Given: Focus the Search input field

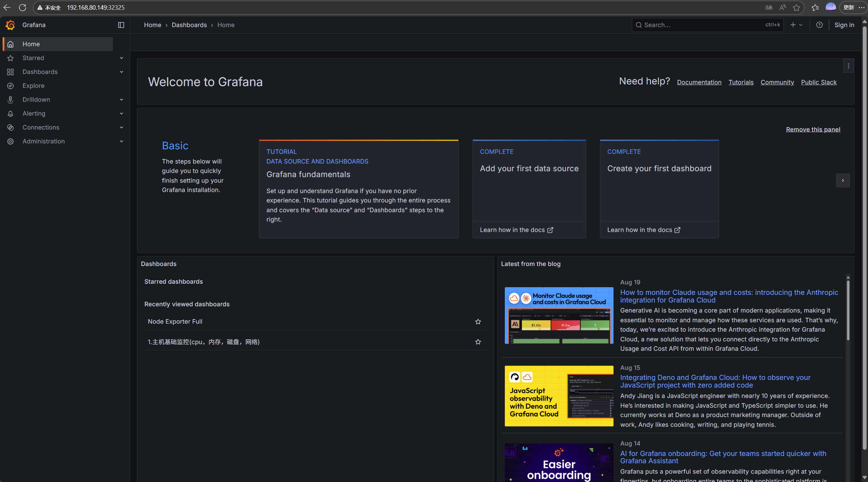Looking at the screenshot, I should 708,25.
